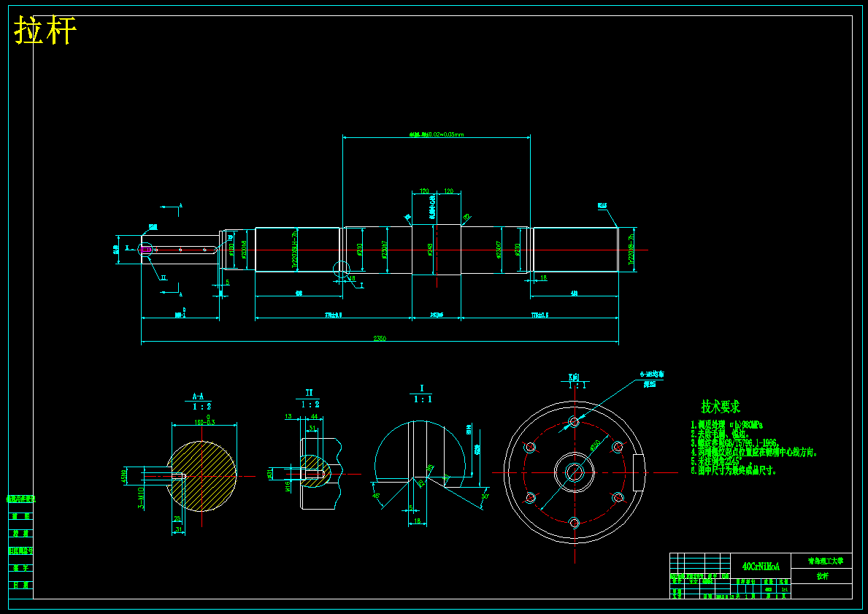Select the 1:1 scale under detail I
This screenshot has width=868, height=614.
(423, 399)
